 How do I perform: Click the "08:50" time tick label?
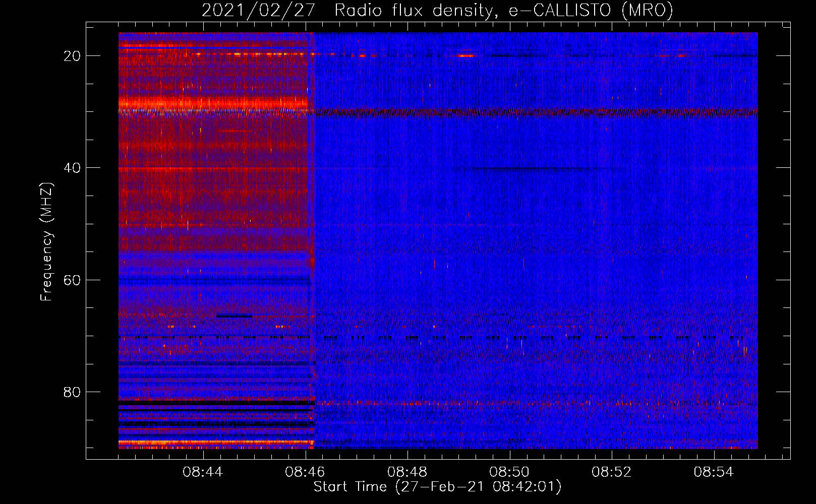(509, 472)
